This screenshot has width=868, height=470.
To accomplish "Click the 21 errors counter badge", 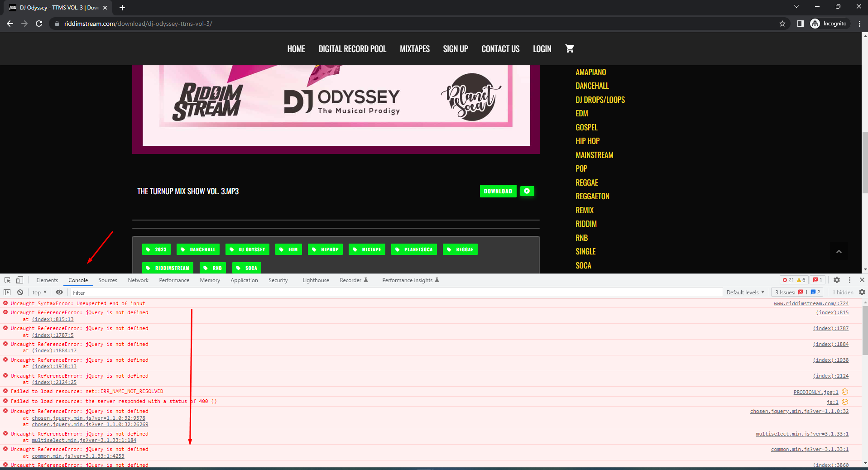I will coord(788,280).
